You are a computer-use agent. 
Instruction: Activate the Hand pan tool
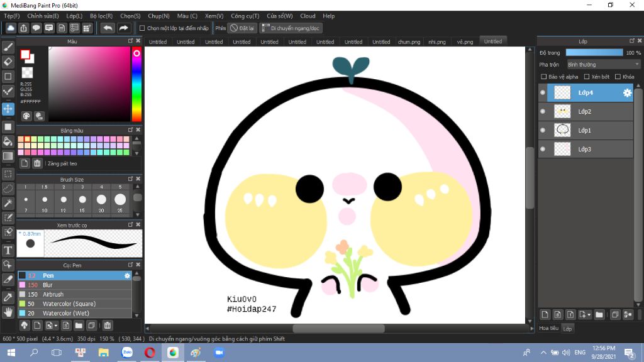click(8, 312)
